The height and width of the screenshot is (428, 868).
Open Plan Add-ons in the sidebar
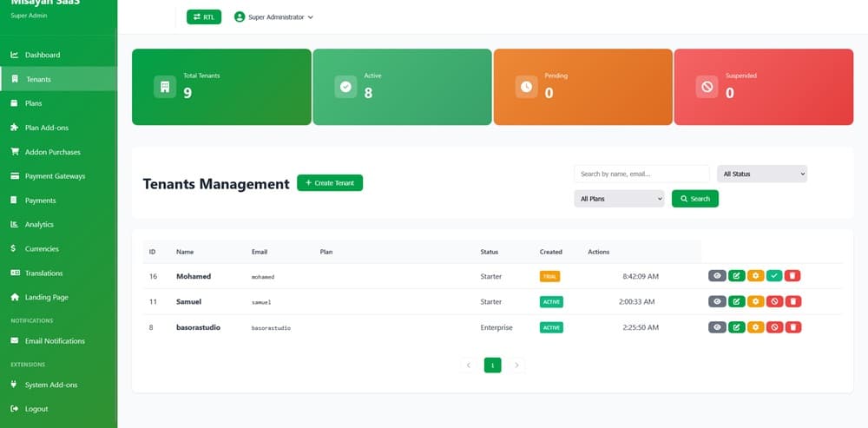47,128
